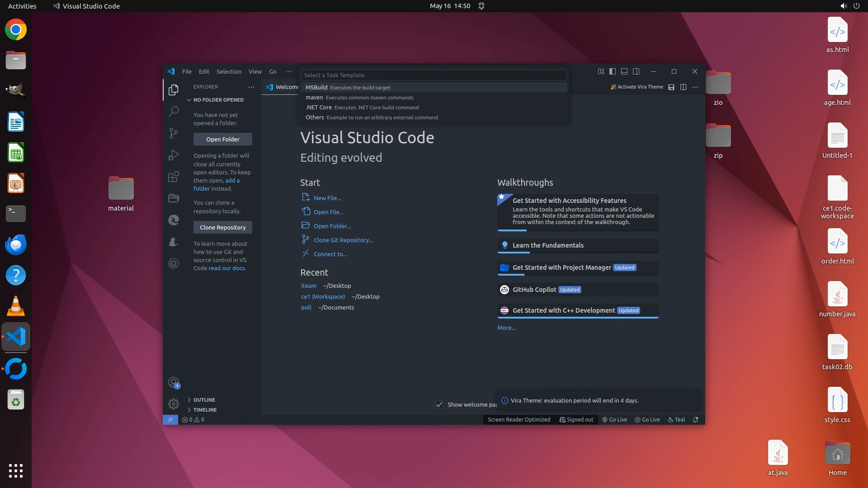Open the Extensions view icon
868x488 pixels.
(x=174, y=177)
